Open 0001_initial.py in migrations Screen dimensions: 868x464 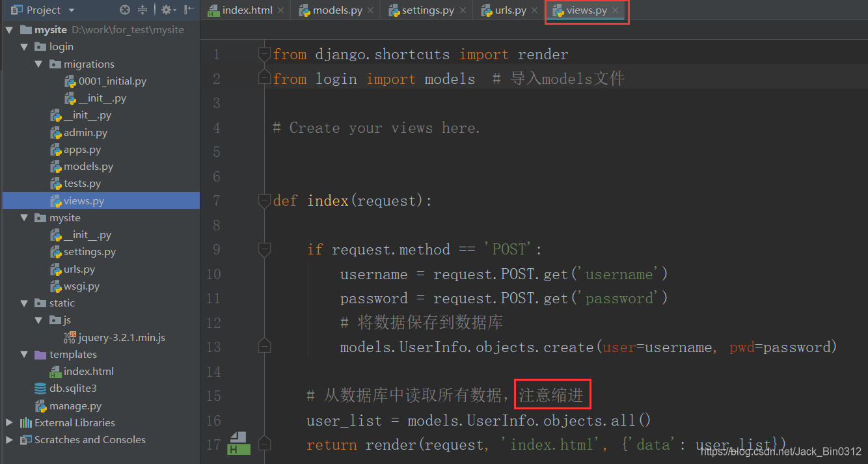pos(113,81)
